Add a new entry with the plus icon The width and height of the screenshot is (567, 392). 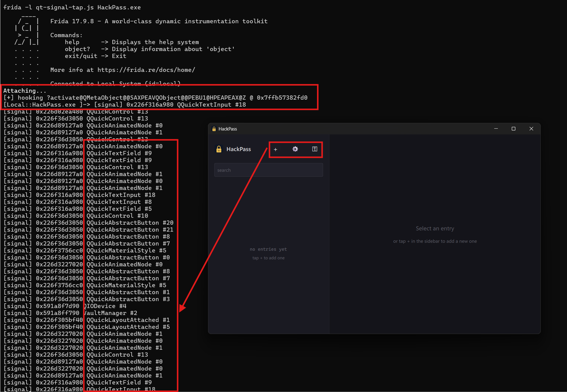(275, 149)
